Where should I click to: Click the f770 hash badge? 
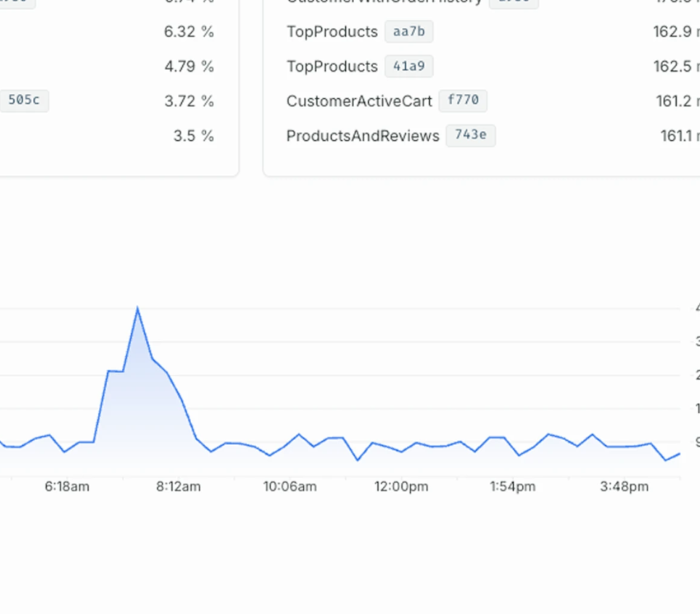(x=463, y=101)
